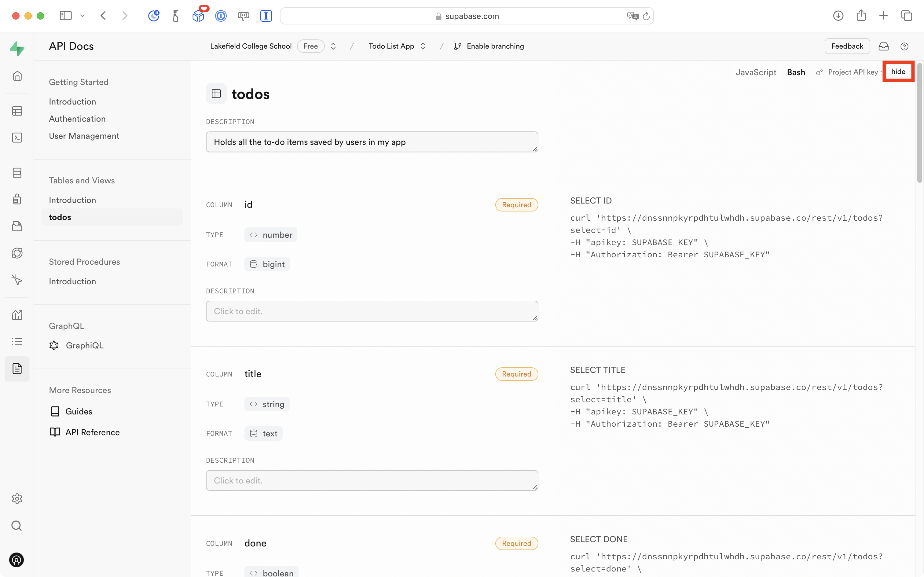
Task: Open Project Settings gear icon
Action: (17, 499)
